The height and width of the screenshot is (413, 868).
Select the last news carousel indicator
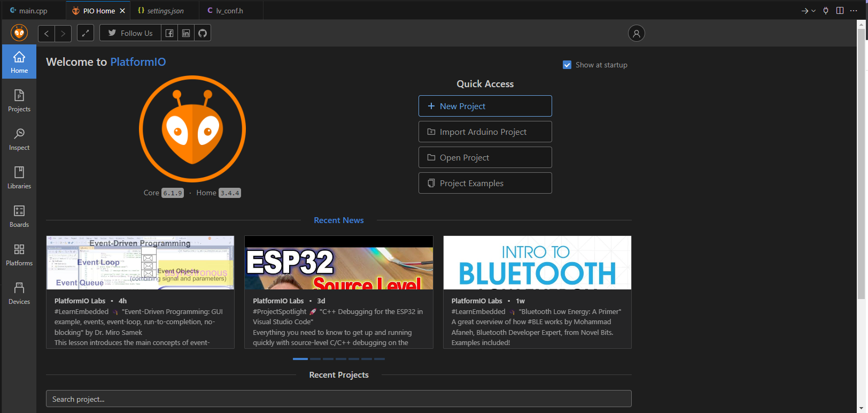click(x=379, y=359)
